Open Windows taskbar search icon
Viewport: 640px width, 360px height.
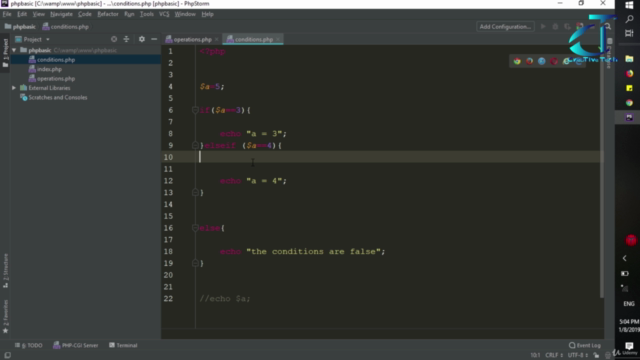[x=629, y=19]
